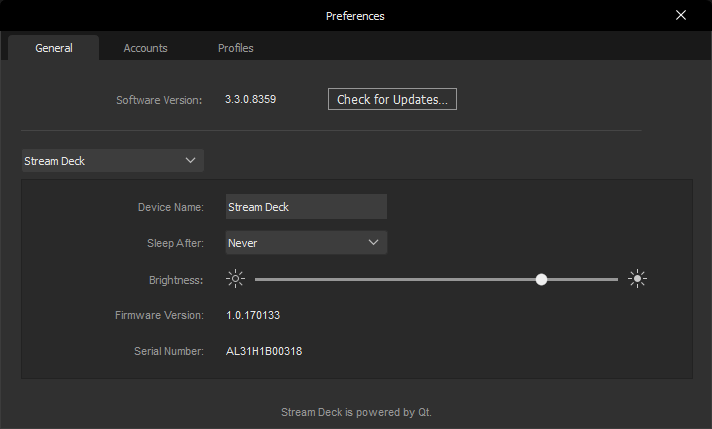Click the dim brightness sun icon
The image size is (712, 429).
pos(235,280)
